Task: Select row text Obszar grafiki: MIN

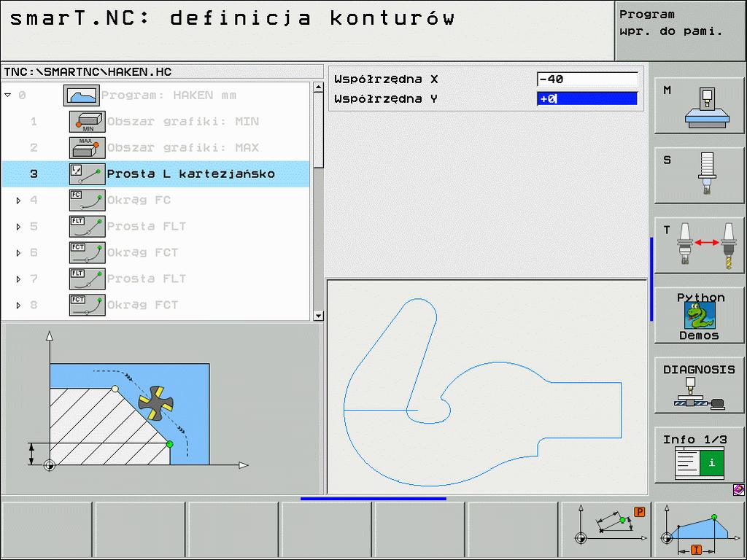Action: coord(183,122)
